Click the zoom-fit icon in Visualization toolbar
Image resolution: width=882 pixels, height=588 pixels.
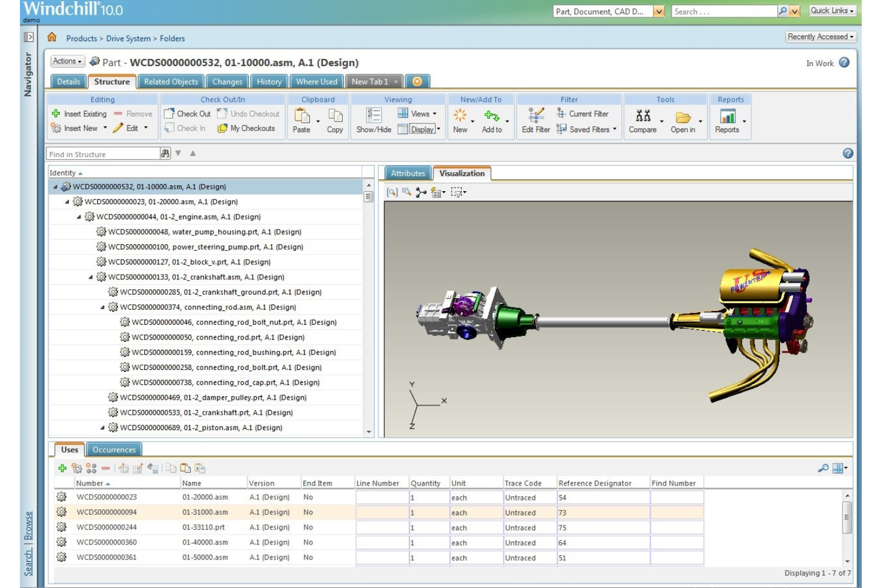tap(392, 192)
